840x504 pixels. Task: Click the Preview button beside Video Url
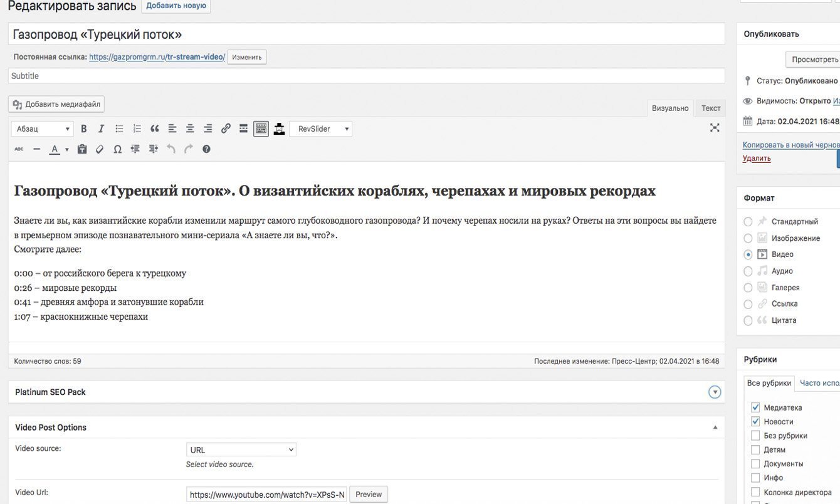point(369,495)
